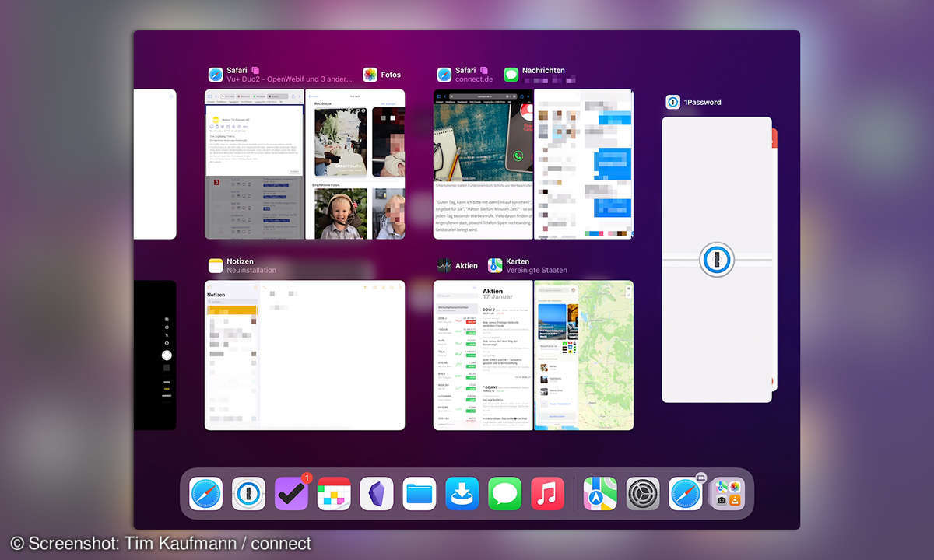
Task: Tap the Karten icon in card header
Action: pos(495,266)
